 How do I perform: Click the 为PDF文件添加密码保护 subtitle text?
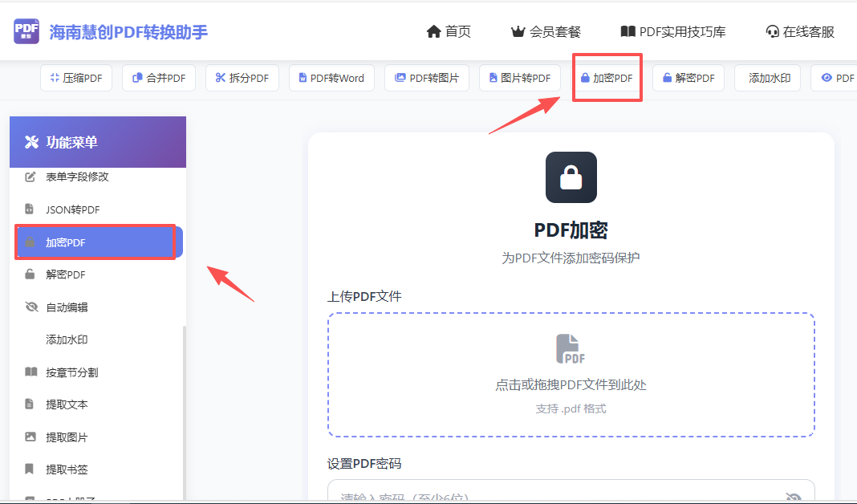point(571,258)
